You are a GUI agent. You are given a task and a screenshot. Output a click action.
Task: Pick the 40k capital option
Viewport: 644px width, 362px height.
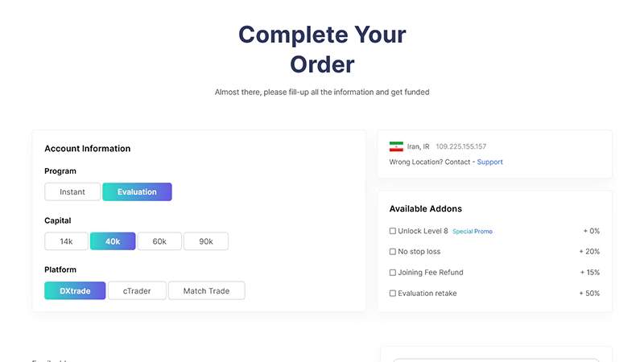(113, 241)
